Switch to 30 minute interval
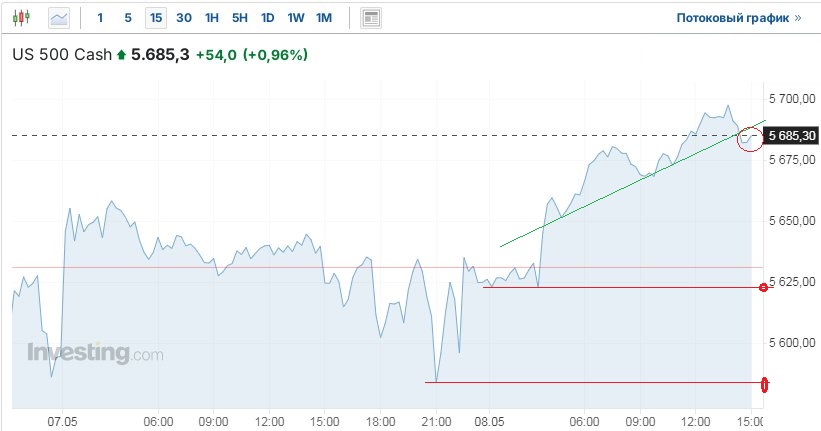The width and height of the screenshot is (821, 431). tap(184, 18)
